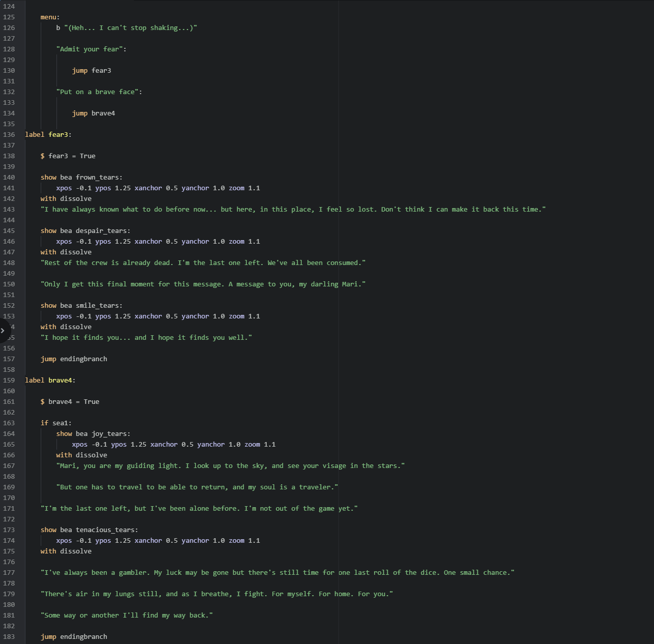The width and height of the screenshot is (654, 644).
Task: Click the "$ brave4 = True" assignment
Action: click(x=70, y=402)
